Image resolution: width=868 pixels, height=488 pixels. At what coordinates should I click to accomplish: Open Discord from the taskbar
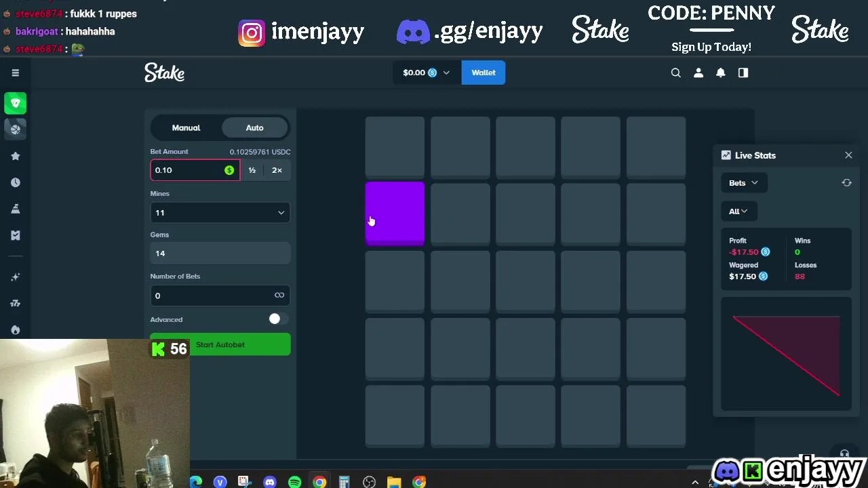click(x=270, y=482)
